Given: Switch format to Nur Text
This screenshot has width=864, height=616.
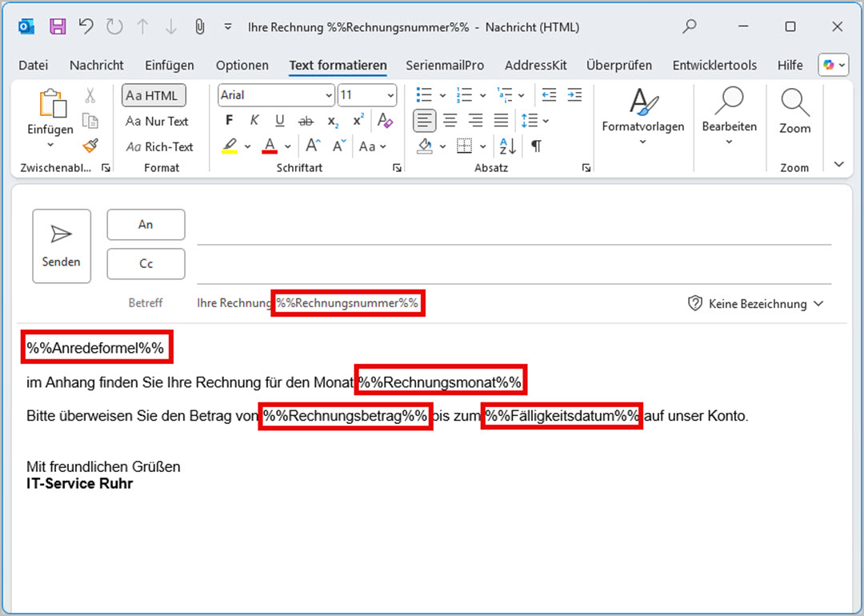Looking at the screenshot, I should point(157,122).
